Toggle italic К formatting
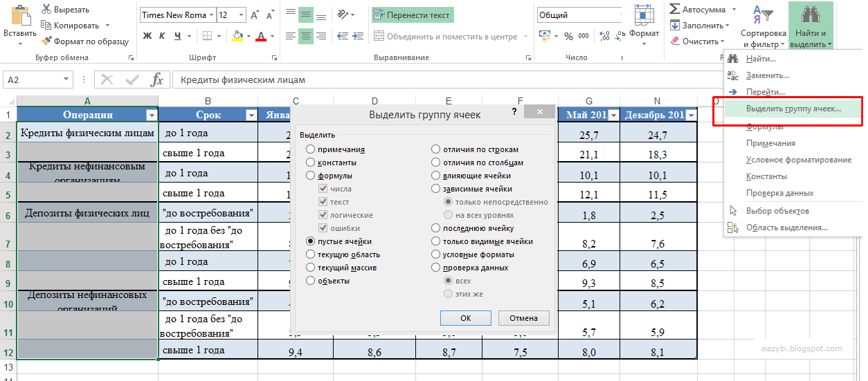The width and height of the screenshot is (868, 381). click(x=163, y=36)
